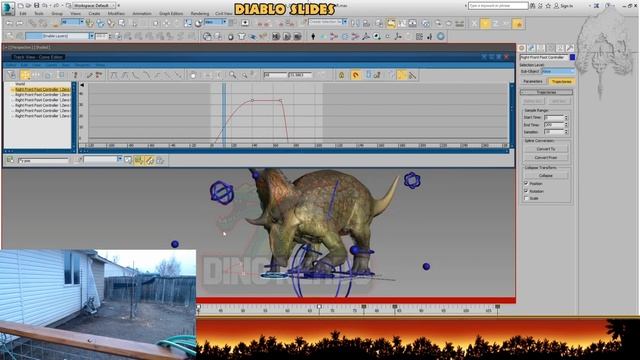This screenshot has height=360, width=640.
Task: Click the star favorites icon in title bar
Action: [549, 6]
